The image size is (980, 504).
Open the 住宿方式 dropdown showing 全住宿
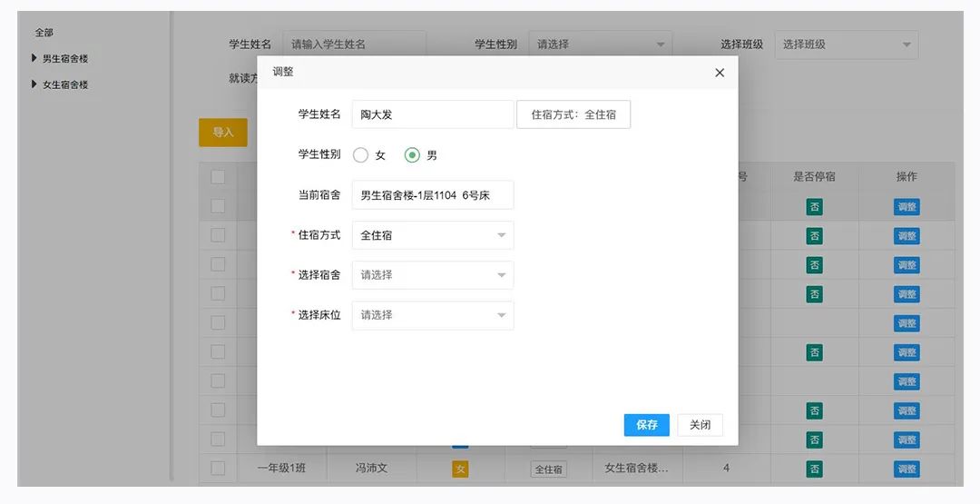coord(432,235)
